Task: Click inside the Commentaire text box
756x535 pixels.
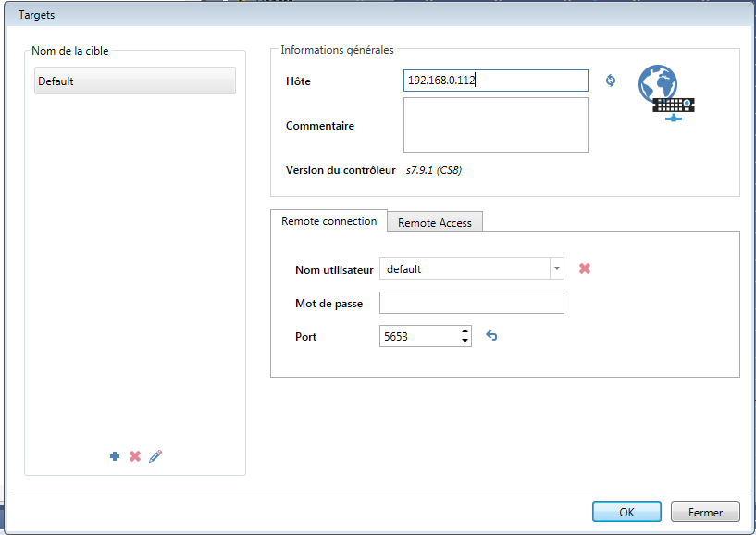Action: 495,124
